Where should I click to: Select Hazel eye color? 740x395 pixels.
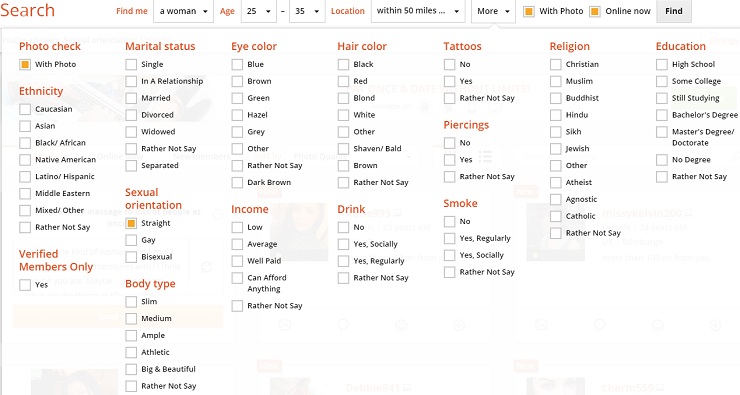pyautogui.click(x=237, y=115)
